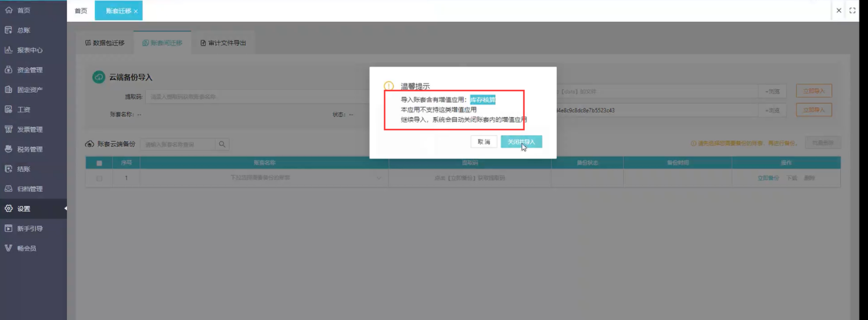Click 关闭并导入 in the dialog
868x320 pixels.
[x=521, y=142]
